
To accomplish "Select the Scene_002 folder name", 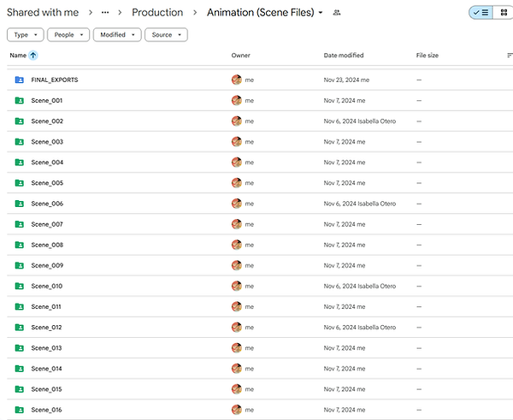I will (x=47, y=121).
